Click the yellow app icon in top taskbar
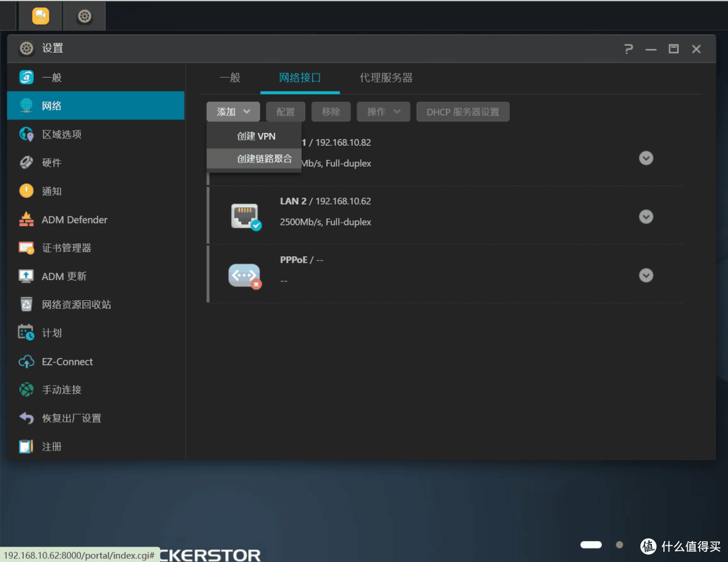Screen dimensions: 728x562 pyautogui.click(x=40, y=16)
